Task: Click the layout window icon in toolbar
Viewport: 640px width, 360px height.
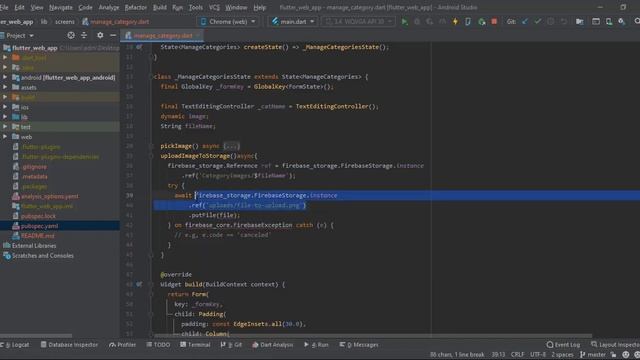Action: (x=596, y=22)
